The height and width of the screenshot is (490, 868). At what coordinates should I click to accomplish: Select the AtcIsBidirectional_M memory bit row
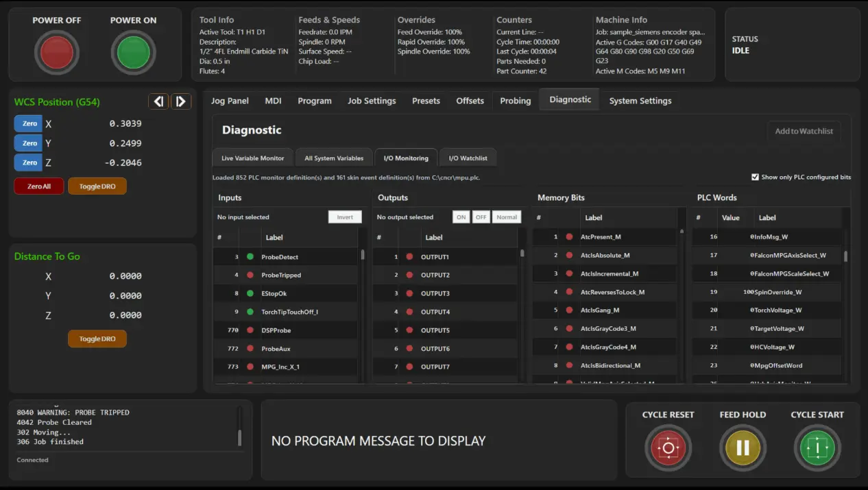[605, 365]
